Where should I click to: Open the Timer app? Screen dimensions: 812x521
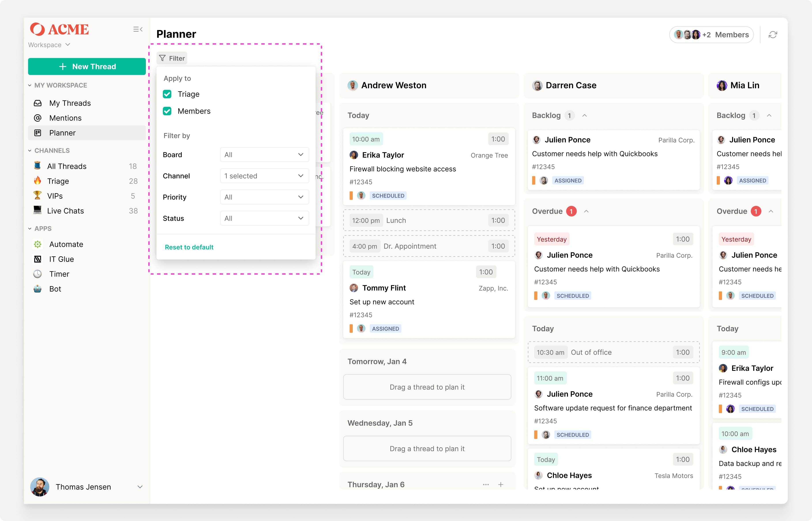59,274
